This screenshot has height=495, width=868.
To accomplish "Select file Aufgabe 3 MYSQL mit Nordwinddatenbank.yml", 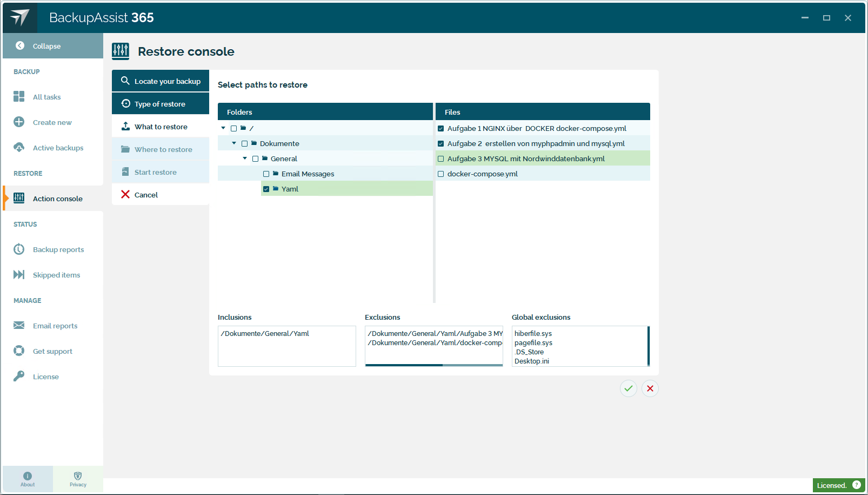I will tap(526, 159).
